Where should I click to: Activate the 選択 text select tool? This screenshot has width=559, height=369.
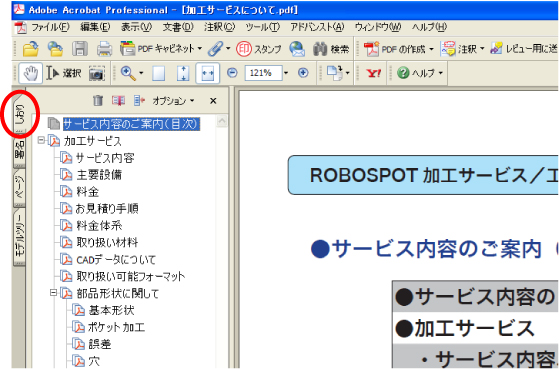(x=63, y=73)
